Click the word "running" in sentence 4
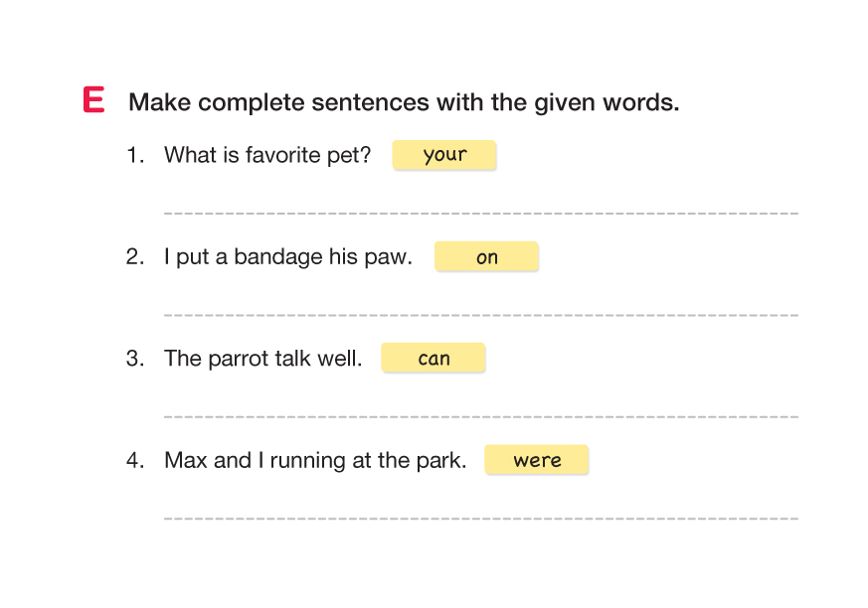868x608 pixels. click(x=306, y=461)
